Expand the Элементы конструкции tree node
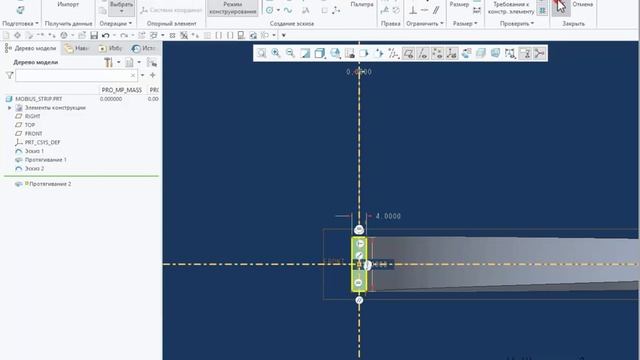 pos(10,108)
